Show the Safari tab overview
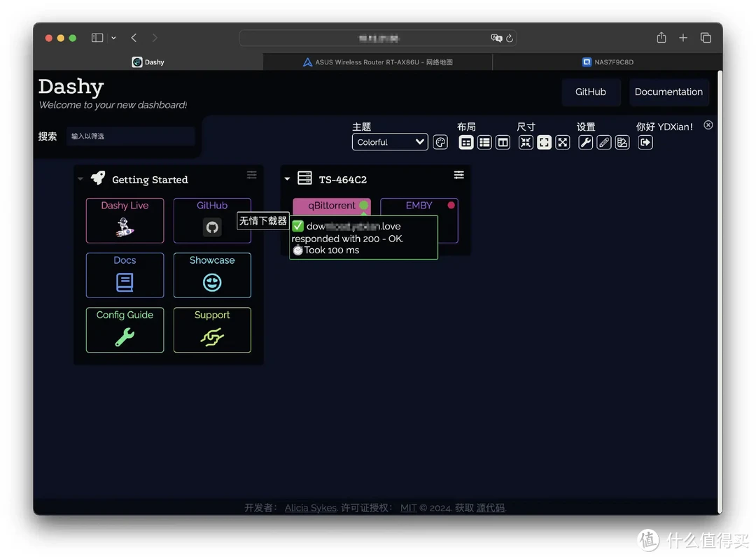 (x=706, y=38)
